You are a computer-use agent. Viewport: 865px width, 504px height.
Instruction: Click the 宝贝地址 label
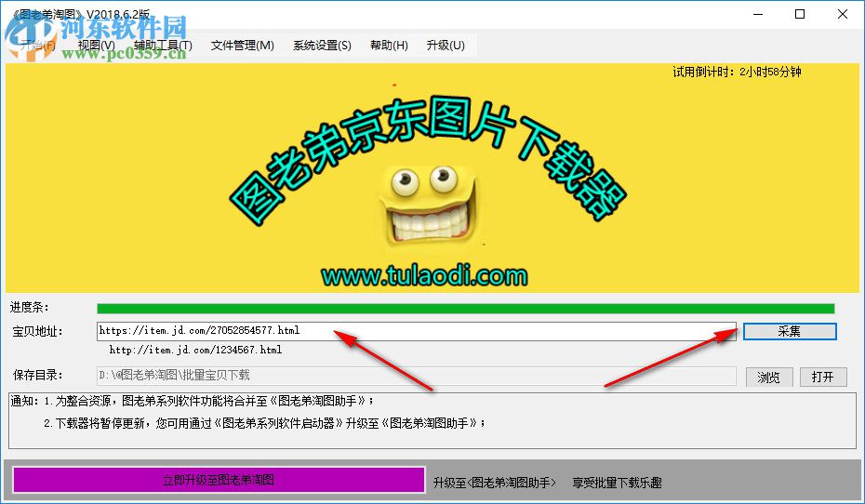tap(37, 331)
